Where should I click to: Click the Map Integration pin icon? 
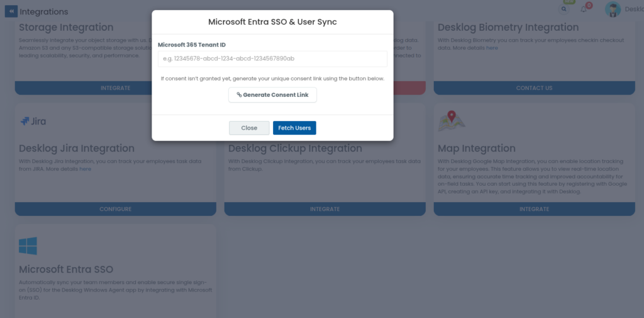(452, 121)
